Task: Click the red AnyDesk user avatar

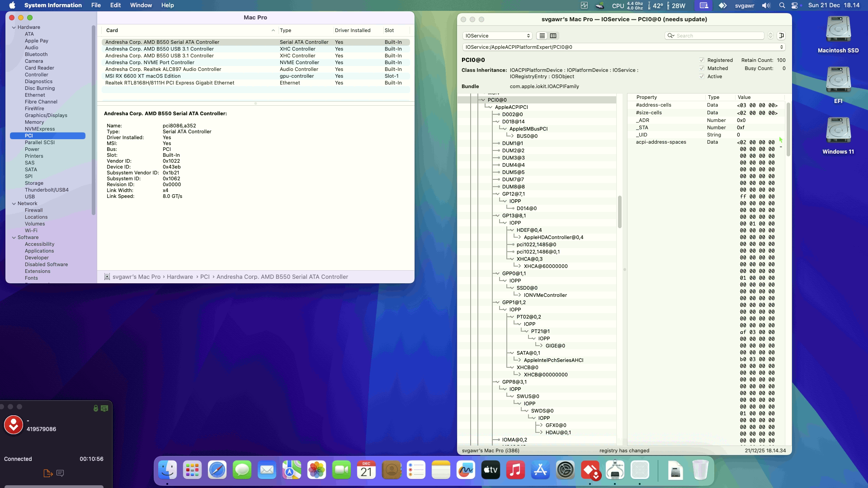Action: point(14,425)
